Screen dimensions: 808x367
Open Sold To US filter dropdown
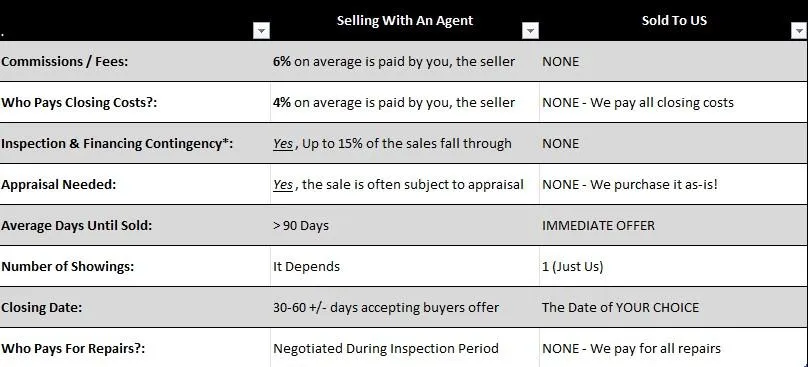pos(799,31)
